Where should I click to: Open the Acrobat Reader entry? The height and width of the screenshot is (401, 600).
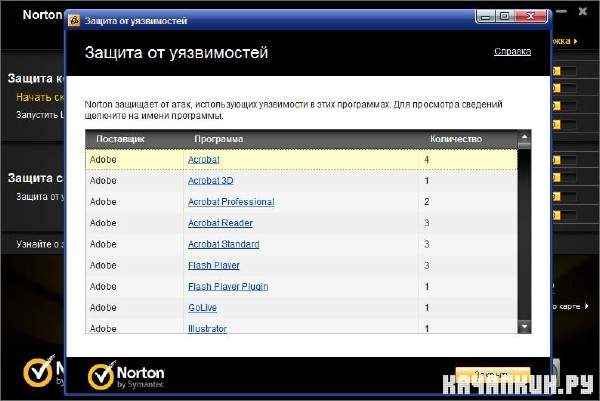(x=220, y=223)
